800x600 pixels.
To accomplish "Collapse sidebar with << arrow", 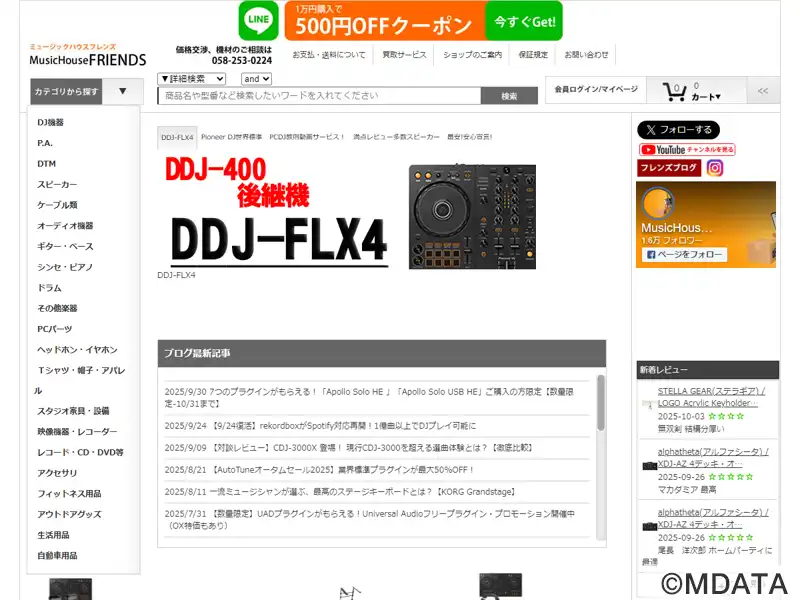I will pyautogui.click(x=763, y=91).
